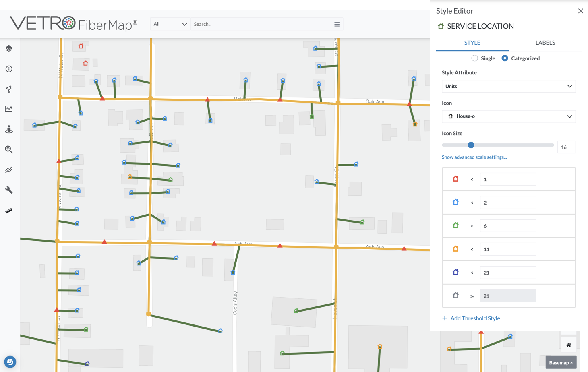Open the Info panel icon
The image size is (588, 372).
pyautogui.click(x=9, y=69)
